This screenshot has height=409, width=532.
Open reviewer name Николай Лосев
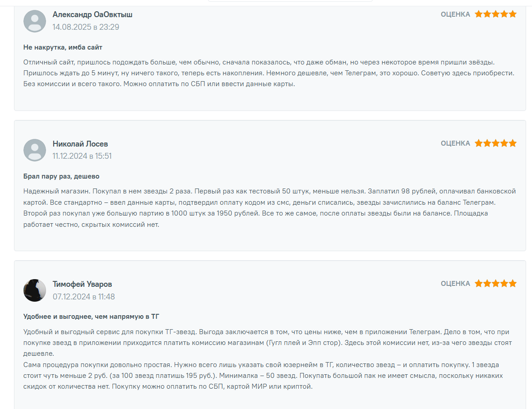(x=80, y=144)
